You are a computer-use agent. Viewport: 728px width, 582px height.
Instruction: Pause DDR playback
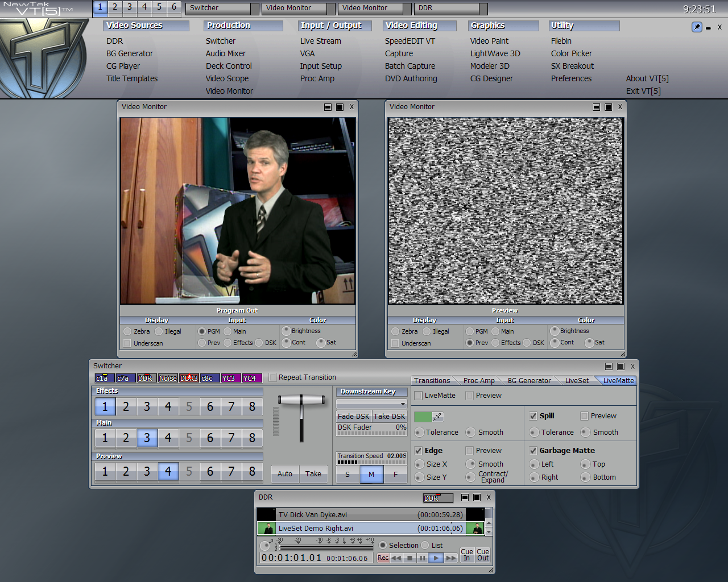tap(422, 558)
